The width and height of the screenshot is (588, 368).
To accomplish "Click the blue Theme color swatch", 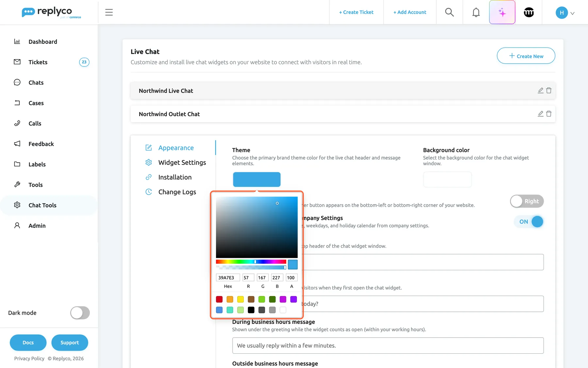I will (x=257, y=180).
